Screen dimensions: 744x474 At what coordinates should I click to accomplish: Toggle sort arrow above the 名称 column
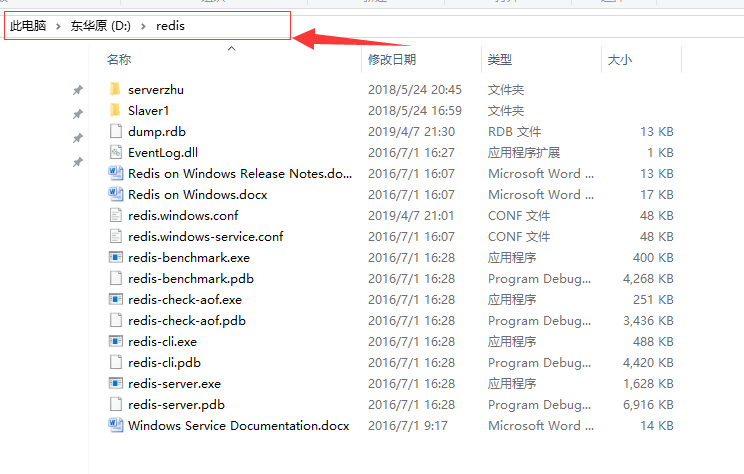point(232,48)
